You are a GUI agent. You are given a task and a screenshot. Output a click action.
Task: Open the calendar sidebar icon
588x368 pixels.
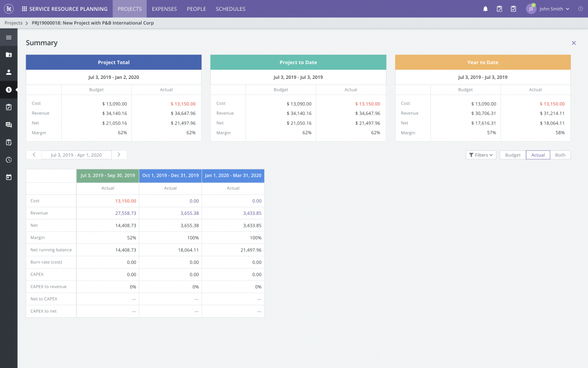coord(9,177)
